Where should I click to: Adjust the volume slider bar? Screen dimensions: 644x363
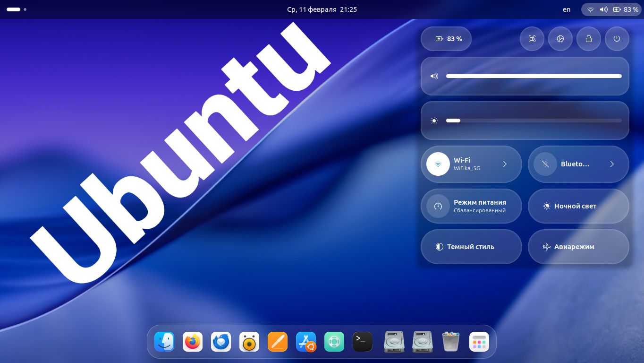[534, 76]
